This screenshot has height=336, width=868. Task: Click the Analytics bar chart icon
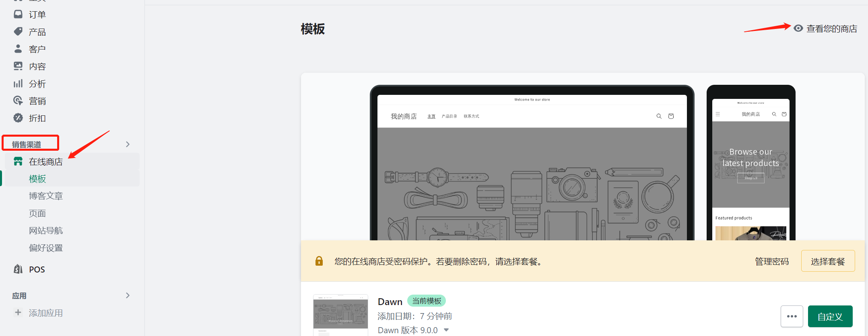click(x=18, y=84)
